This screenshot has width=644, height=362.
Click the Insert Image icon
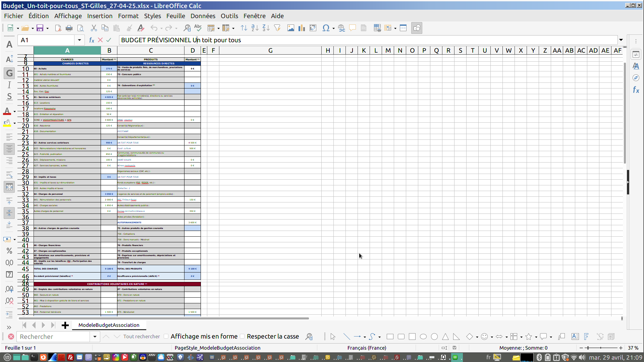point(291,28)
